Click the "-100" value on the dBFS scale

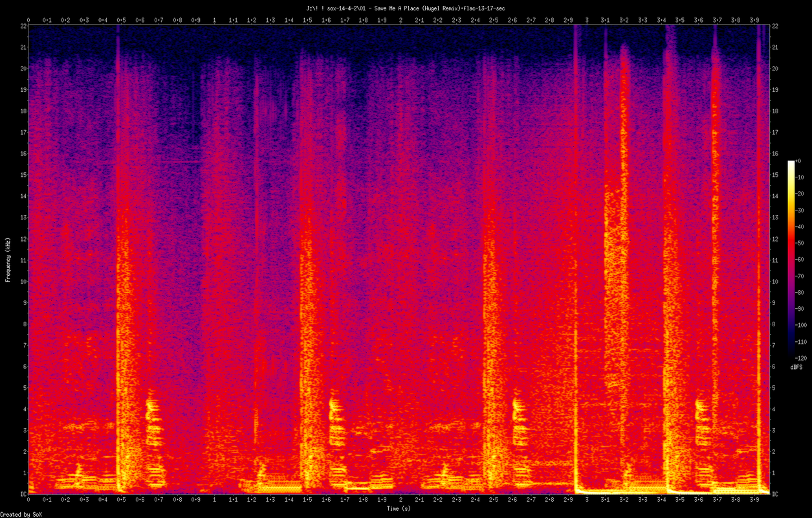801,324
